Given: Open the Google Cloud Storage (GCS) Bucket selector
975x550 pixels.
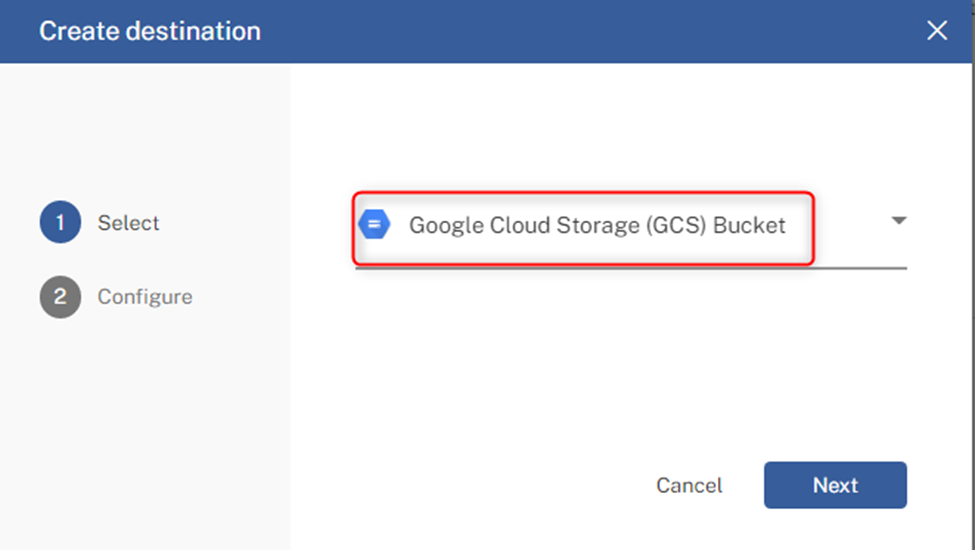Looking at the screenshot, I should 631,225.
